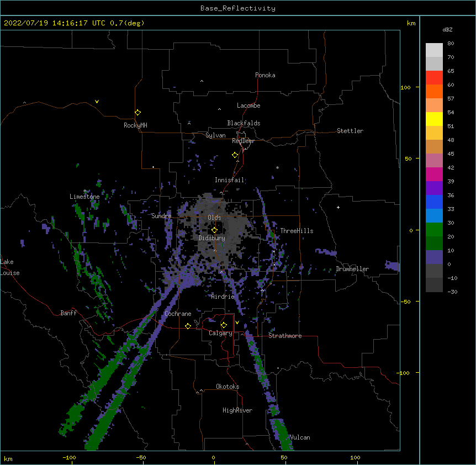Click the yellow V marker east of Calgary

coord(237,323)
